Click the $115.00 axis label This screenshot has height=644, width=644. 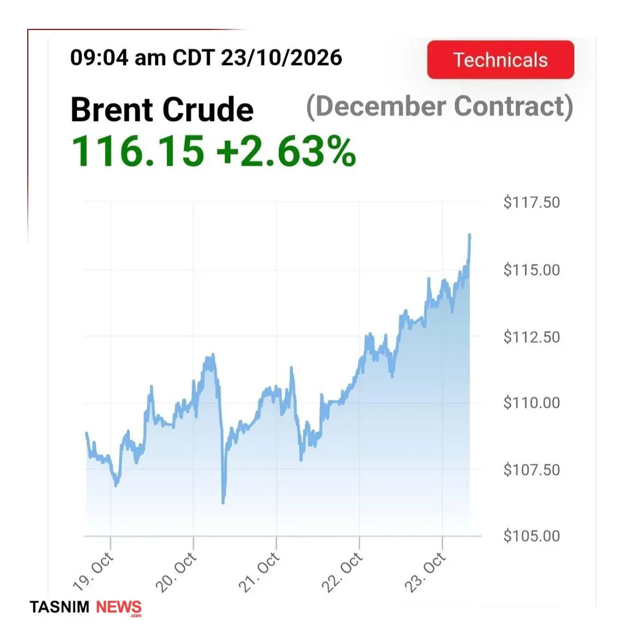[532, 270]
